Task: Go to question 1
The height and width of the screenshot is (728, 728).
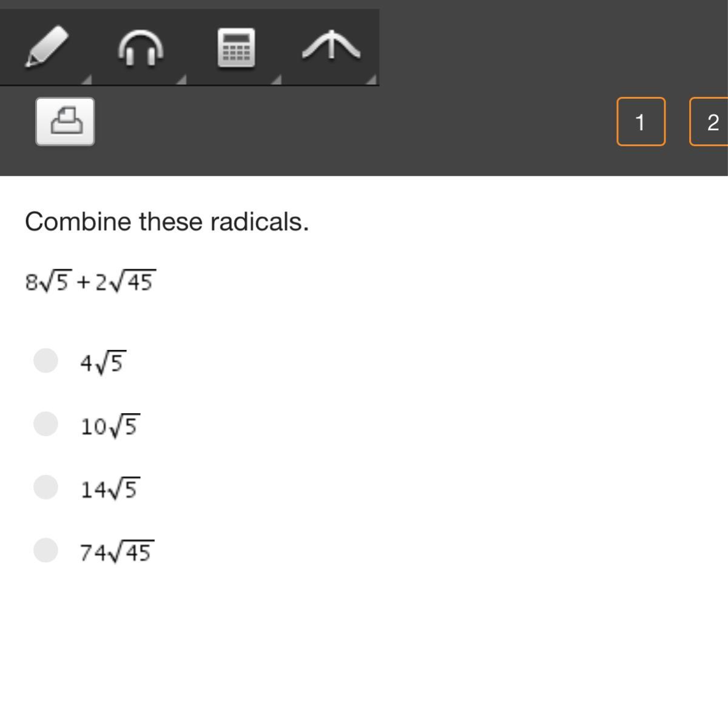Action: click(x=641, y=122)
